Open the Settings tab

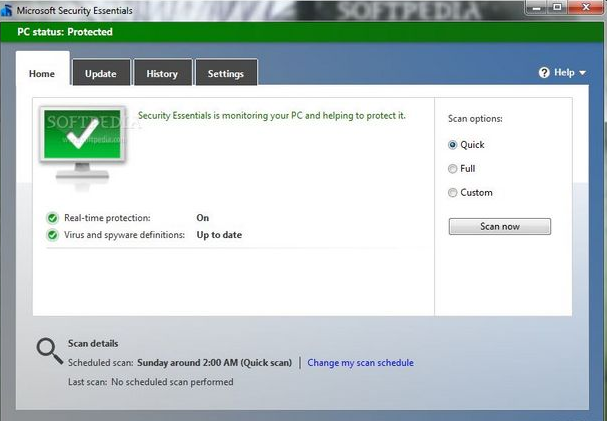226,72
